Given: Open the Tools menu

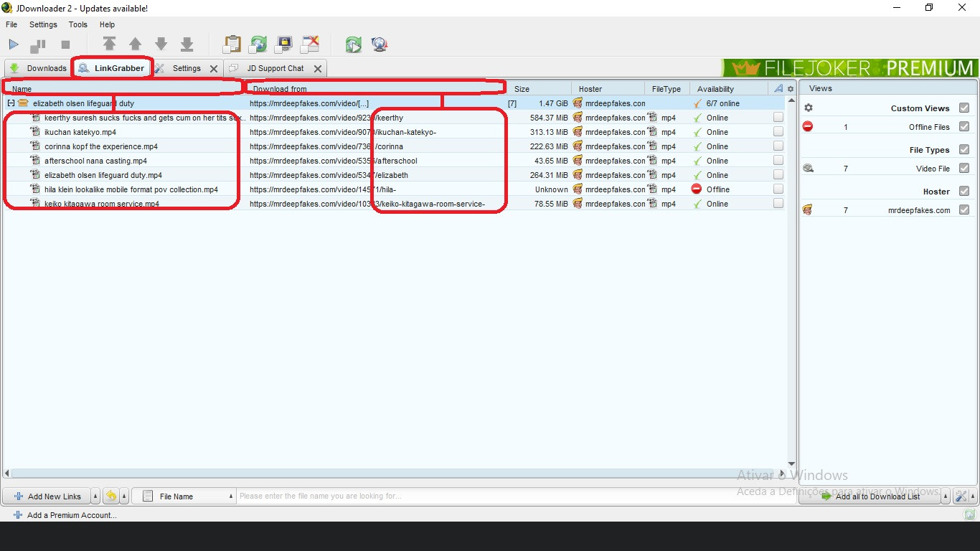Looking at the screenshot, I should [x=78, y=24].
